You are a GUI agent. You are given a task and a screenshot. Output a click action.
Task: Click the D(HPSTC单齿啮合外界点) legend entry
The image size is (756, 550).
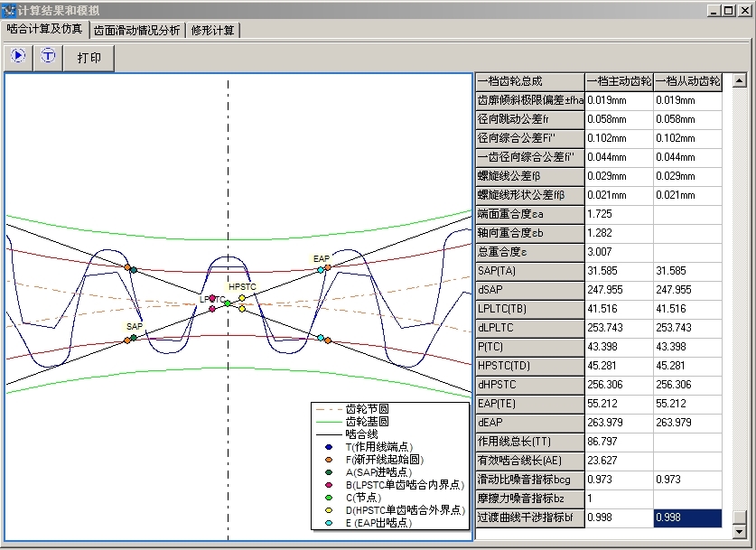396,510
